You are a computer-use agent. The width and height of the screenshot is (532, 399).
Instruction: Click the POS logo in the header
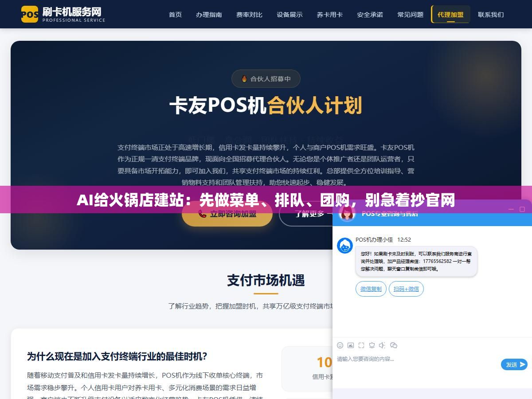tap(30, 14)
